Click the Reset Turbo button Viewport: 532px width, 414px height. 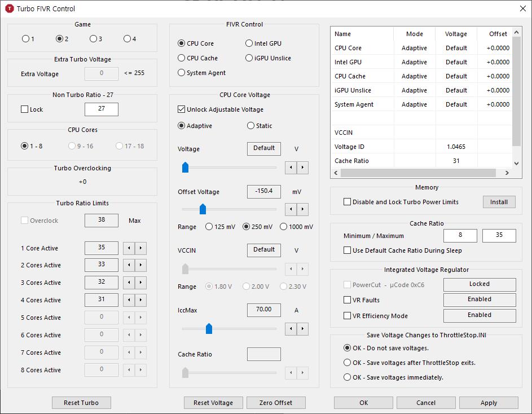[81, 403]
